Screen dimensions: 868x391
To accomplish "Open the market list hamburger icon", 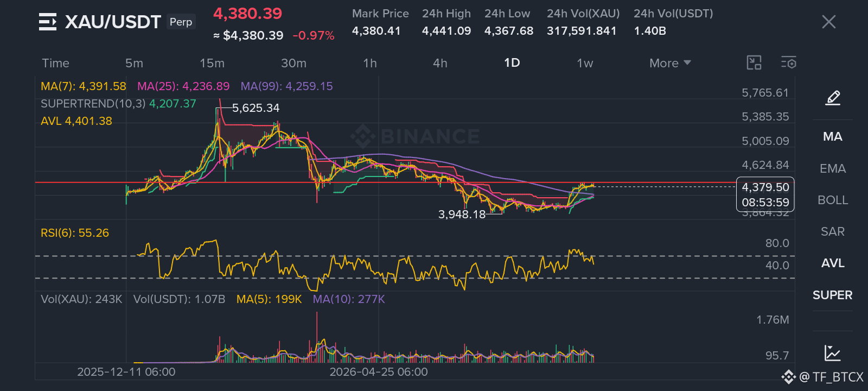I will tap(48, 22).
